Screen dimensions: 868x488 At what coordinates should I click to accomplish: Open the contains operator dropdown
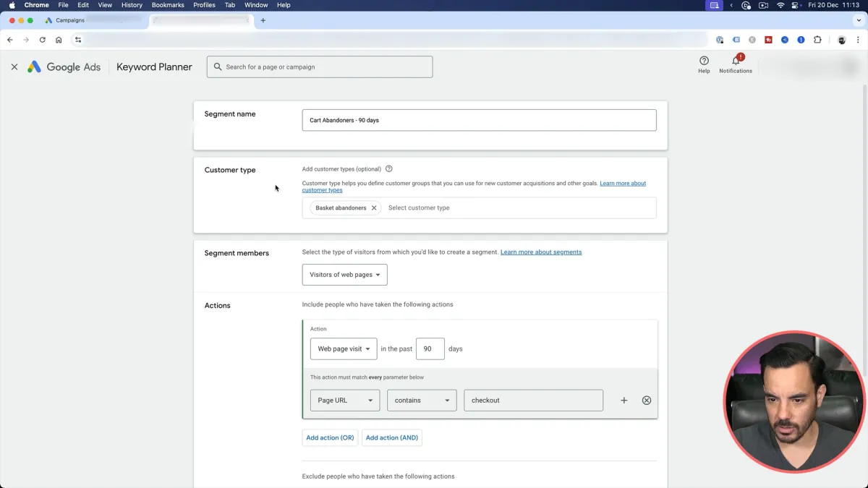(422, 401)
